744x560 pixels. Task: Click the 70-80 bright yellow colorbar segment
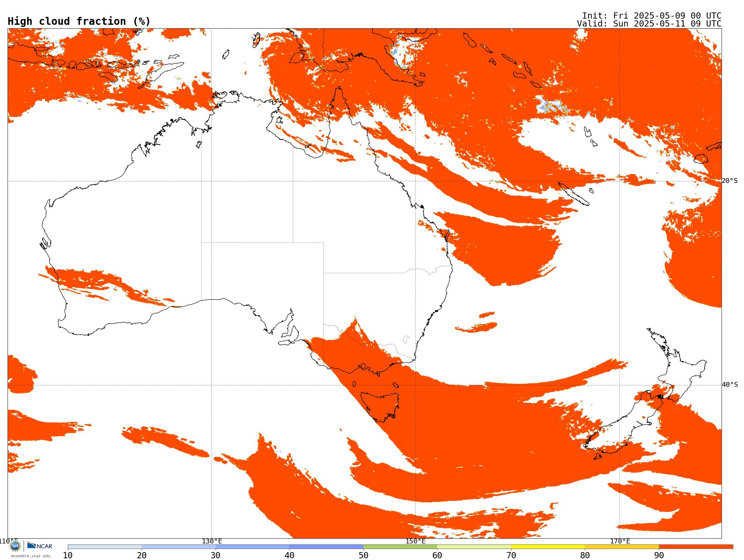coord(548,547)
